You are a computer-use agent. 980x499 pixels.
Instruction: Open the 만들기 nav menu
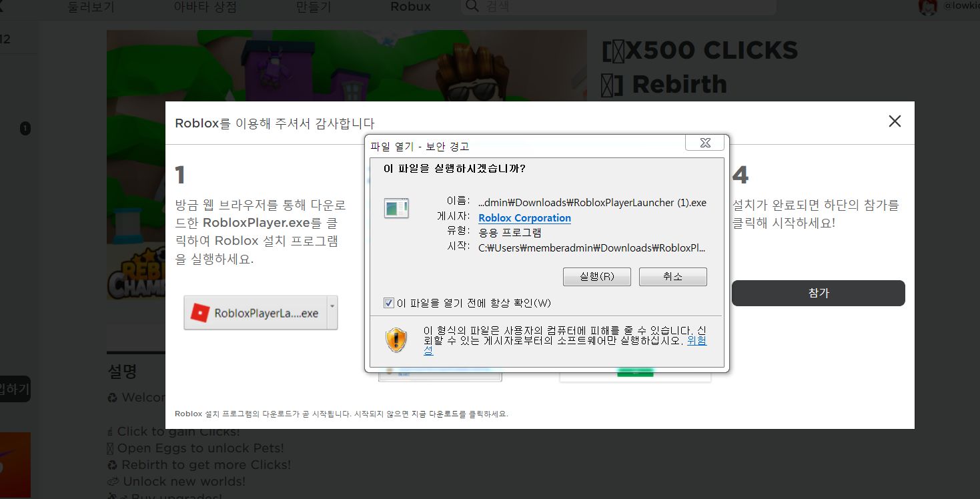point(314,7)
